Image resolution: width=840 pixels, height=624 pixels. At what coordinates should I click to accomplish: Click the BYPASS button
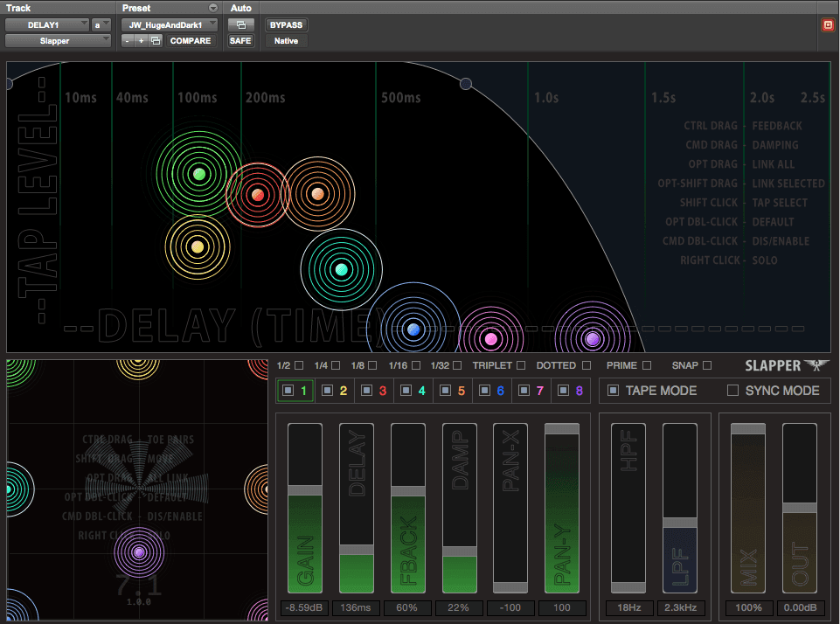[x=286, y=24]
